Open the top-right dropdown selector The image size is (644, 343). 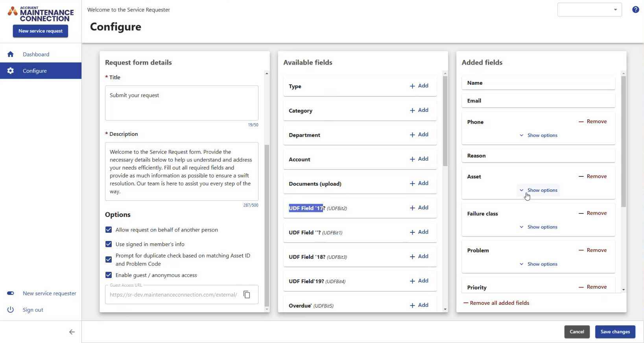(589, 10)
